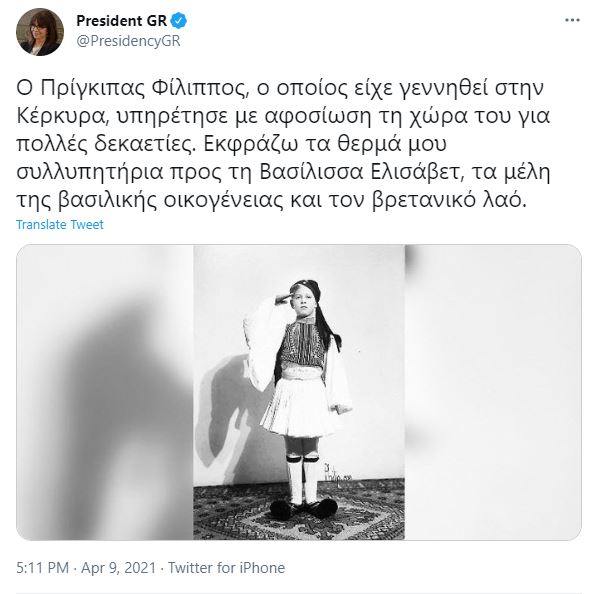This screenshot has width=598, height=594.
Task: Open the @PresidencyGR handle link
Action: [x=128, y=41]
